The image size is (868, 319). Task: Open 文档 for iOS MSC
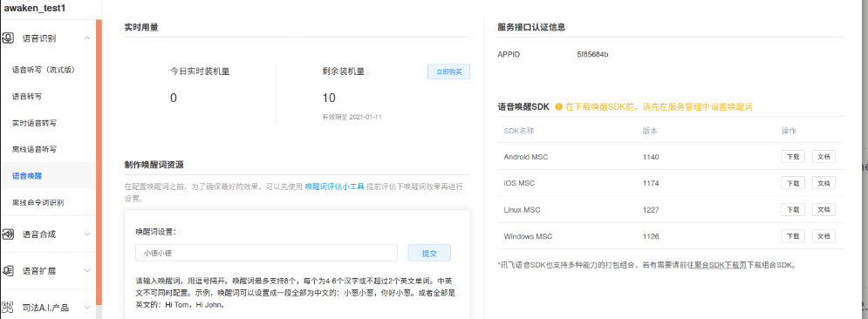824,183
